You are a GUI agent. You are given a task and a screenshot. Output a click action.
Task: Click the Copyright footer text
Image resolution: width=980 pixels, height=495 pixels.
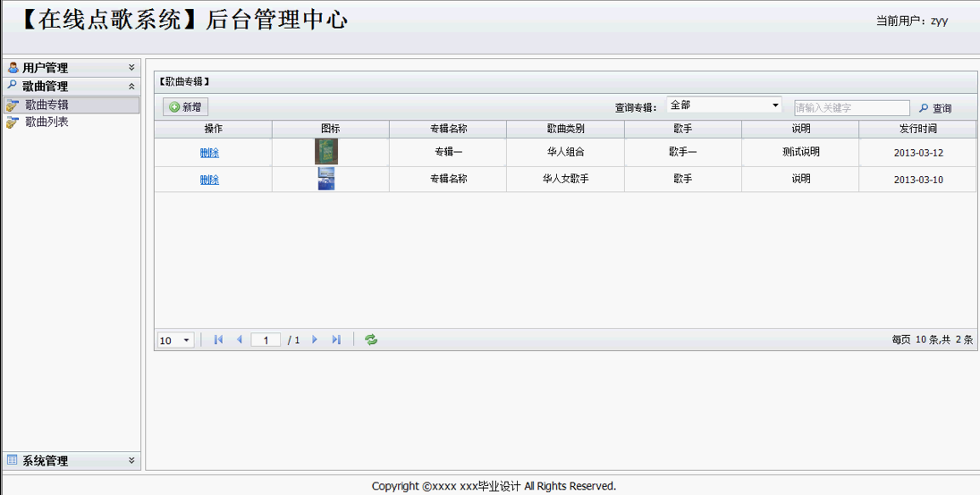click(494, 486)
